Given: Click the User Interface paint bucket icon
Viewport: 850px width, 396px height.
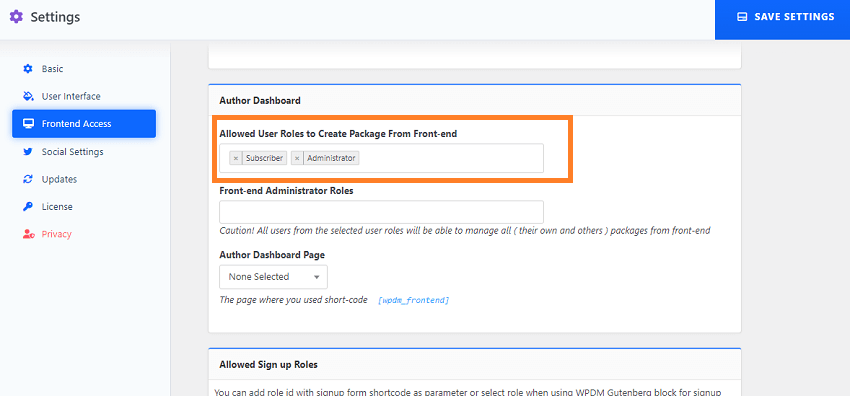Looking at the screenshot, I should coord(28,96).
